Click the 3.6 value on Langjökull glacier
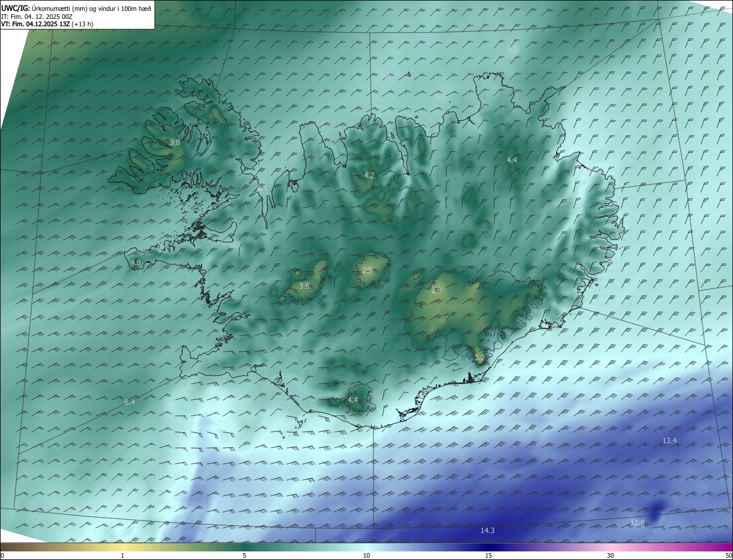 (304, 286)
